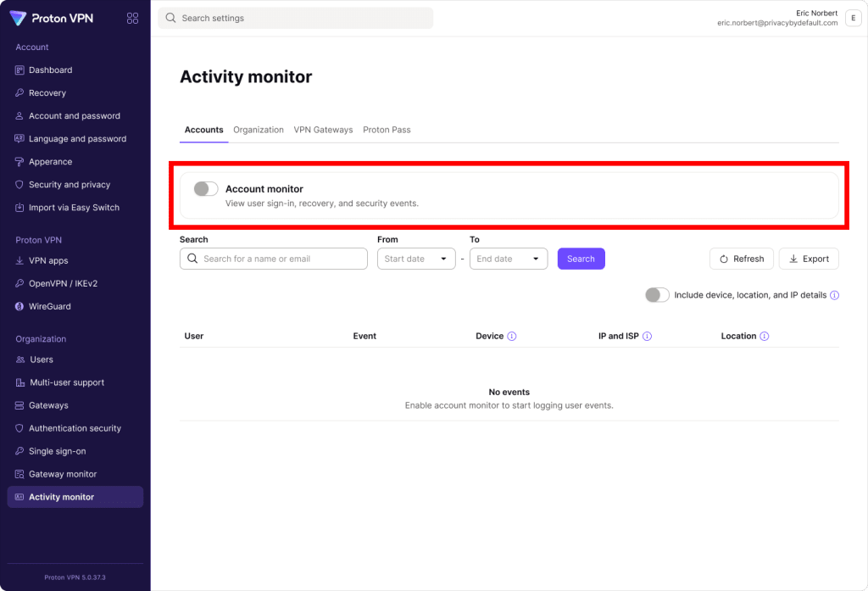Switch to the VPN Gateways tab
This screenshot has width=868, height=591.
(323, 130)
